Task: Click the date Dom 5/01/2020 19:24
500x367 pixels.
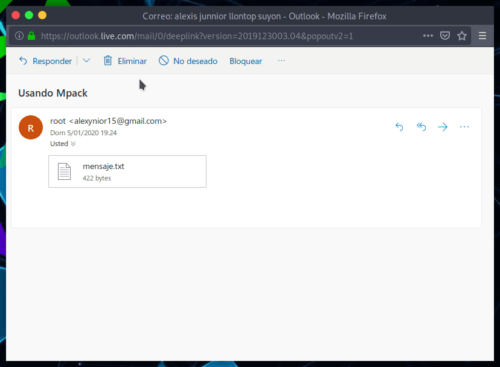Action: [83, 133]
